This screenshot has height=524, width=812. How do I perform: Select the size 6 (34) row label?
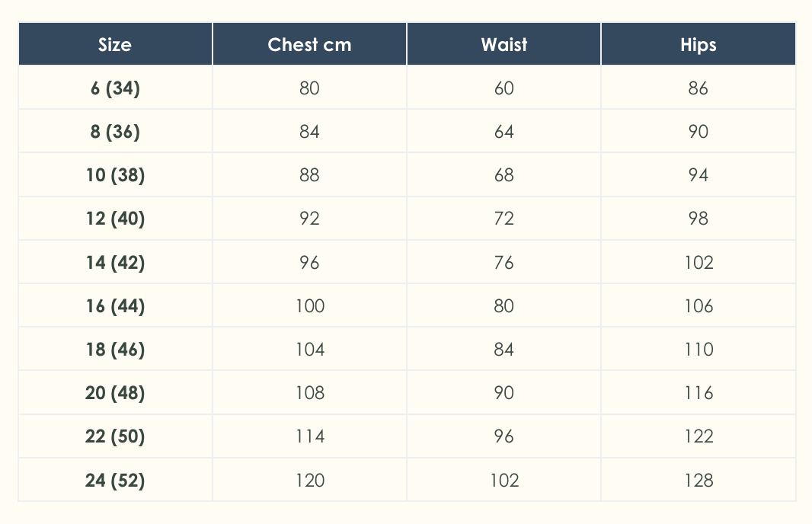click(115, 88)
